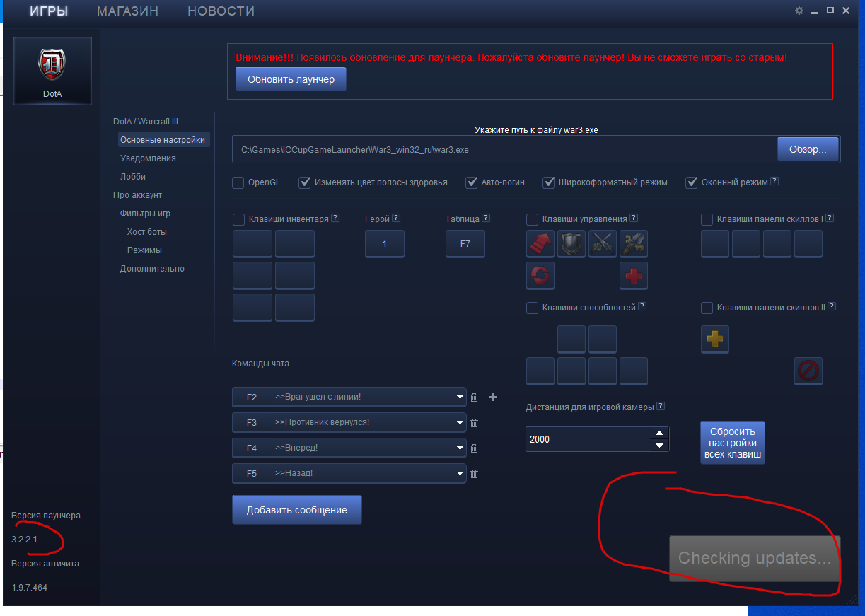Expand dropdown for Назад message
This screenshot has width=865, height=616.
tap(460, 474)
